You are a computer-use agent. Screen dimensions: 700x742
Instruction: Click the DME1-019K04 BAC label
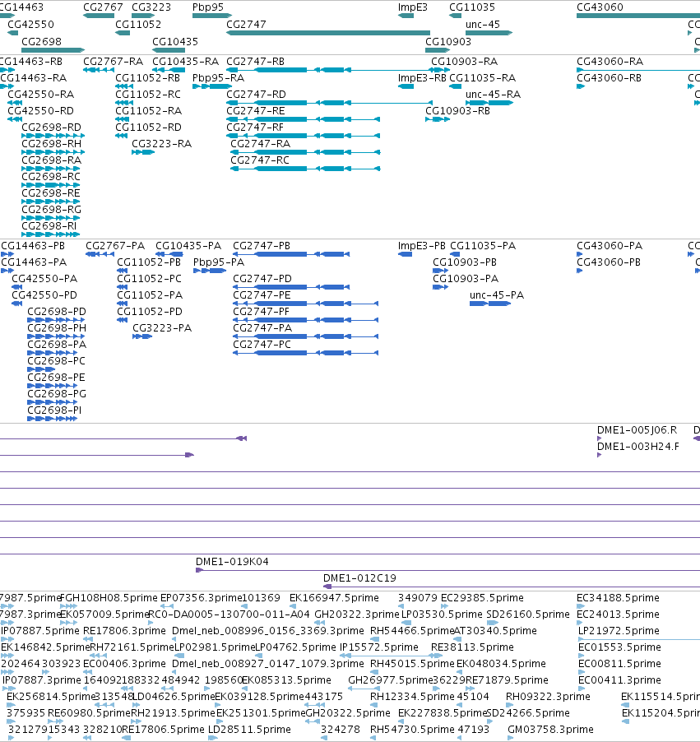[x=232, y=562]
